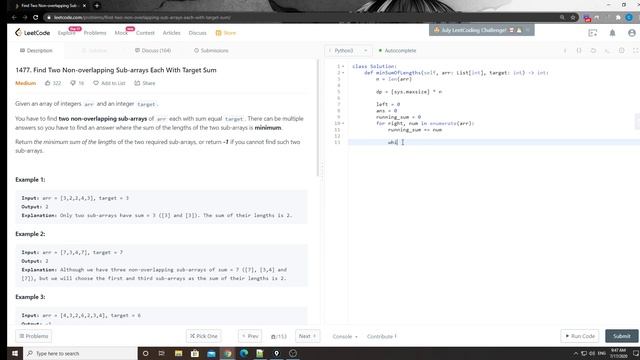
Task: Open Task View on the taskbar
Action: tap(162, 353)
